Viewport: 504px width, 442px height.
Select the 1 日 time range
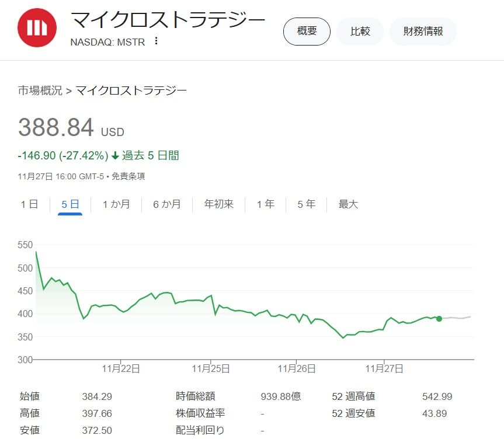pyautogui.click(x=29, y=204)
